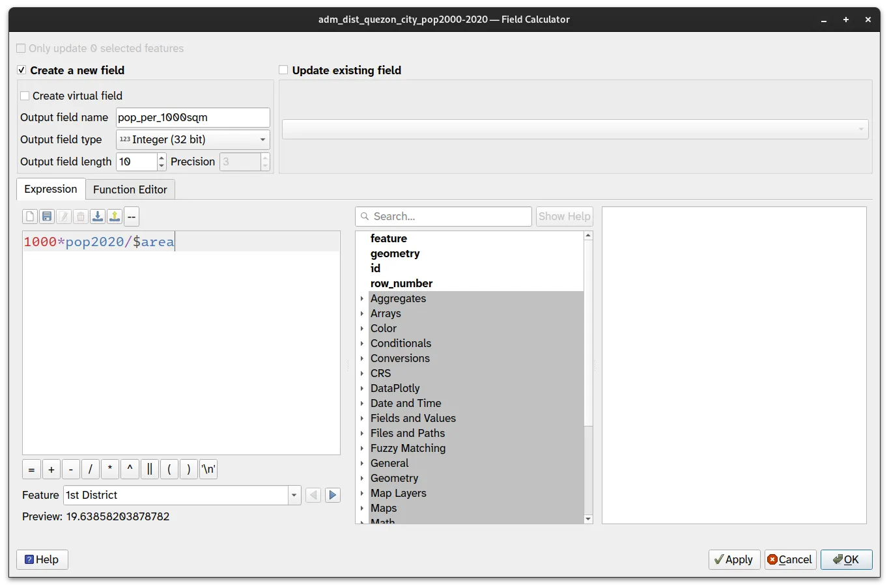Insert the division operator button

[91, 469]
